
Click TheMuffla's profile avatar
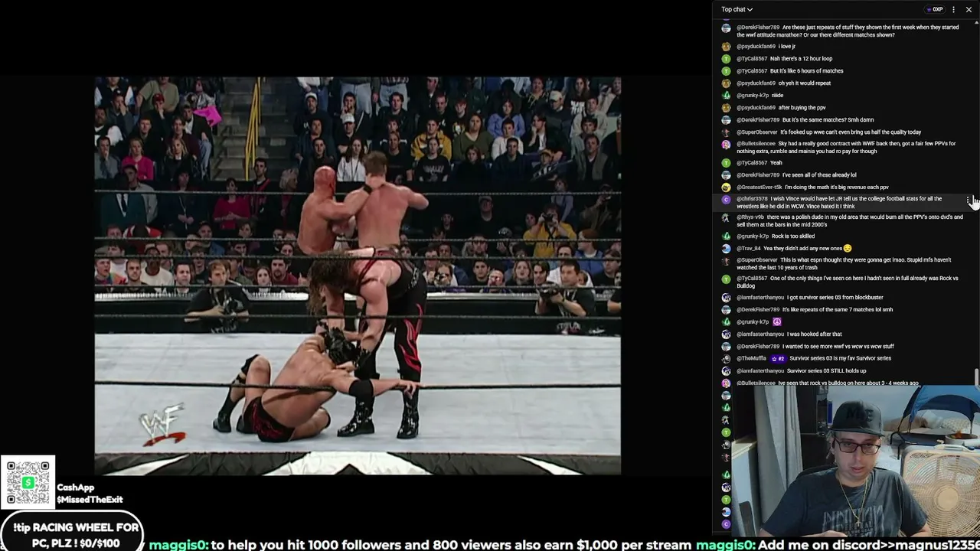[x=726, y=359]
